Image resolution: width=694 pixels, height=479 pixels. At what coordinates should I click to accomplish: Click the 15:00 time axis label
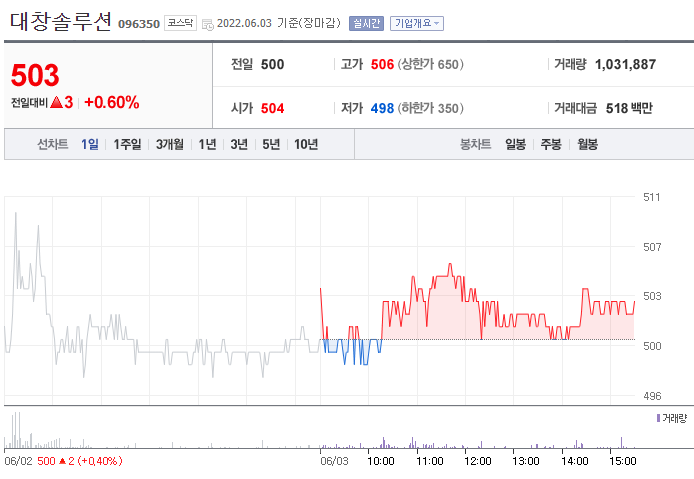pyautogui.click(x=623, y=461)
